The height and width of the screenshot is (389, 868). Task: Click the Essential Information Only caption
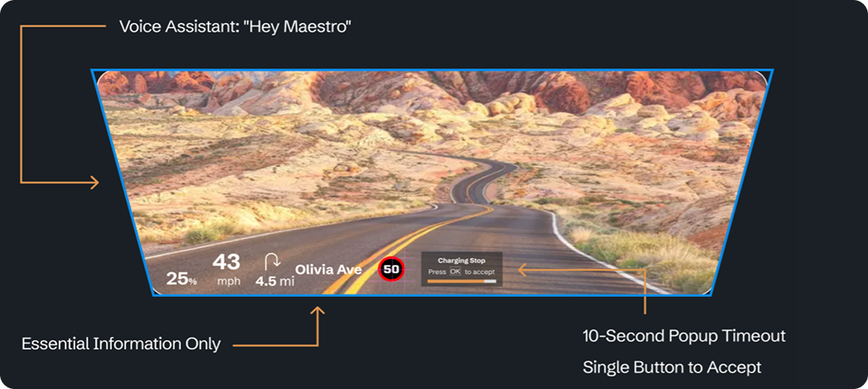pyautogui.click(x=121, y=343)
